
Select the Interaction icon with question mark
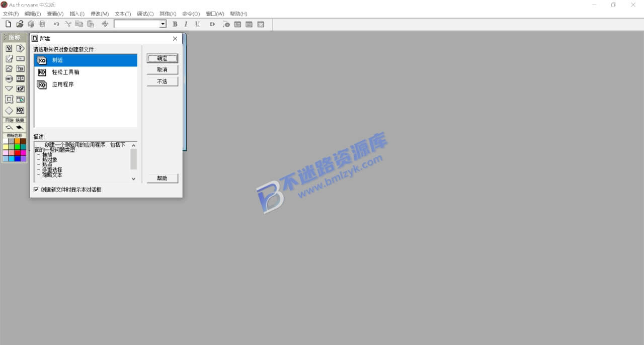(20, 48)
